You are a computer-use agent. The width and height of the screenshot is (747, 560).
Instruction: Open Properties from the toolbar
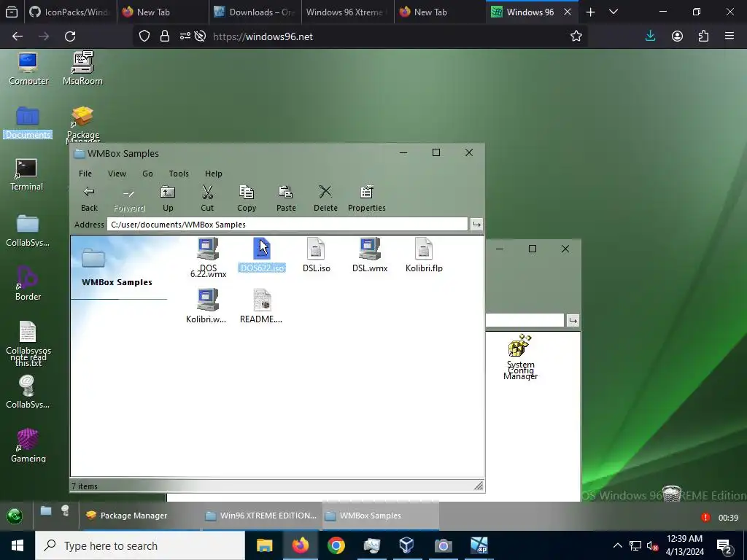(366, 198)
